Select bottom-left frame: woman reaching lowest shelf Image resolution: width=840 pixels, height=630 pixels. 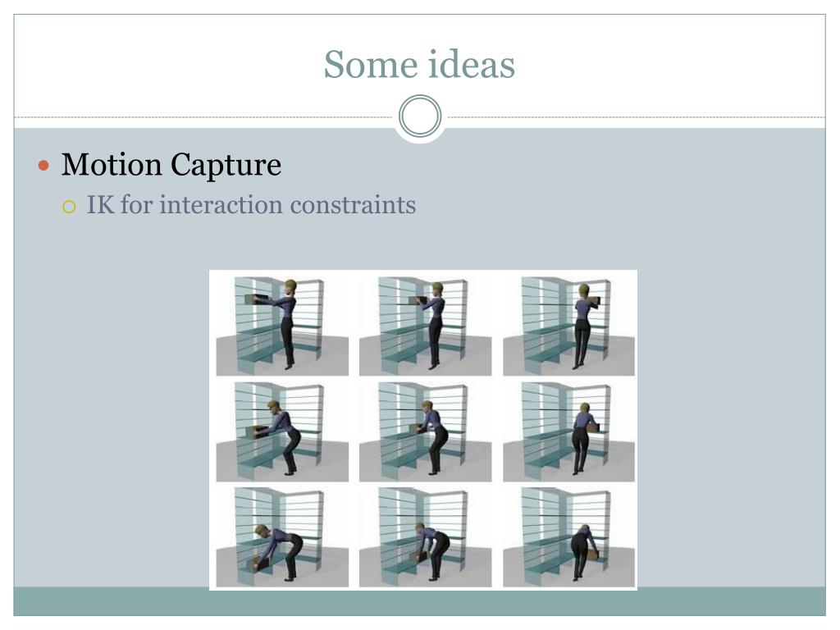click(282, 536)
